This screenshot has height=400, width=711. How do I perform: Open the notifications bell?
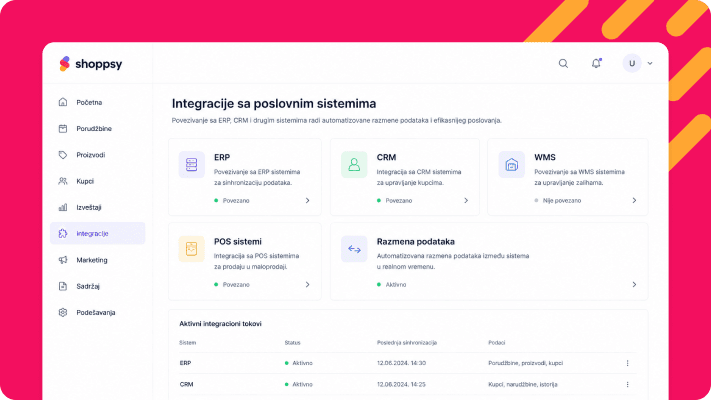coord(596,63)
